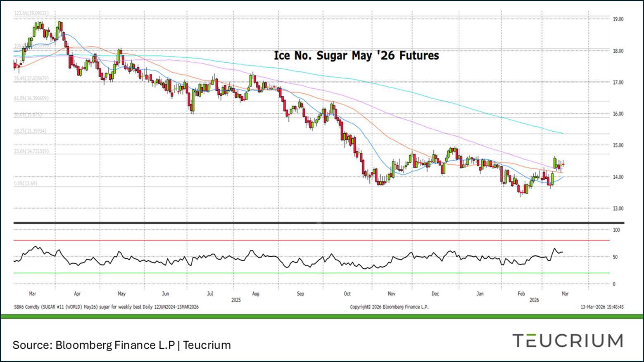Image resolution: width=644 pixels, height=362 pixels.
Task: Click the 61.8% Fibonacci retracement label
Action: click(x=31, y=99)
